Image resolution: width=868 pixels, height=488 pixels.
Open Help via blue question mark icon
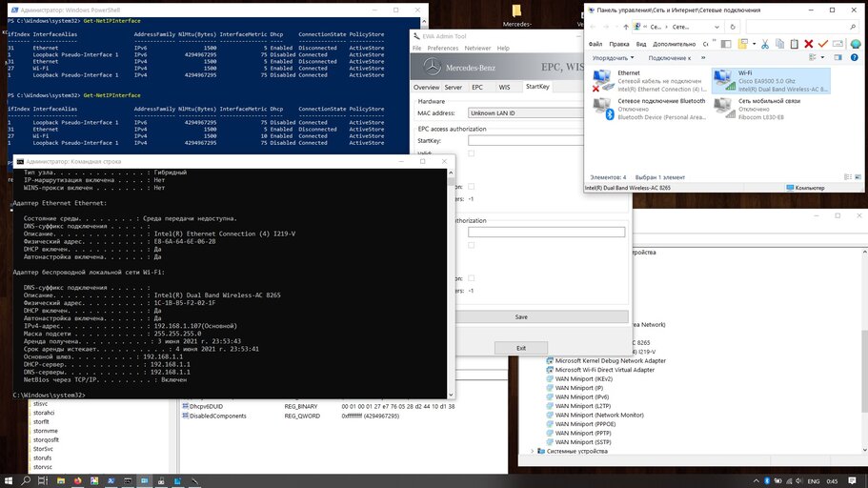pyautogui.click(x=857, y=58)
